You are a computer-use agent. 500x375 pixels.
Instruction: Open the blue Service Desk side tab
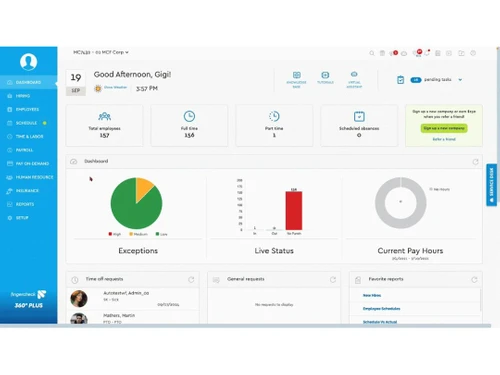point(491,185)
